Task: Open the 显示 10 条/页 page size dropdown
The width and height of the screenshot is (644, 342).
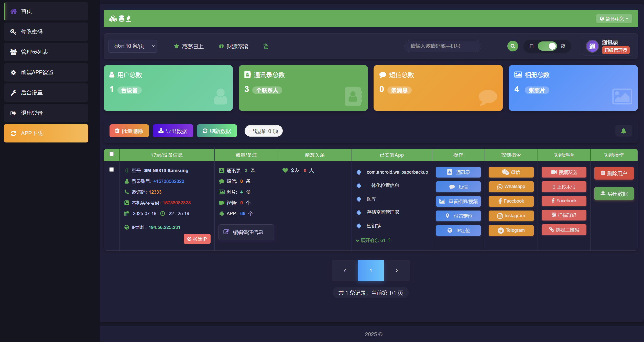Action: click(x=133, y=46)
